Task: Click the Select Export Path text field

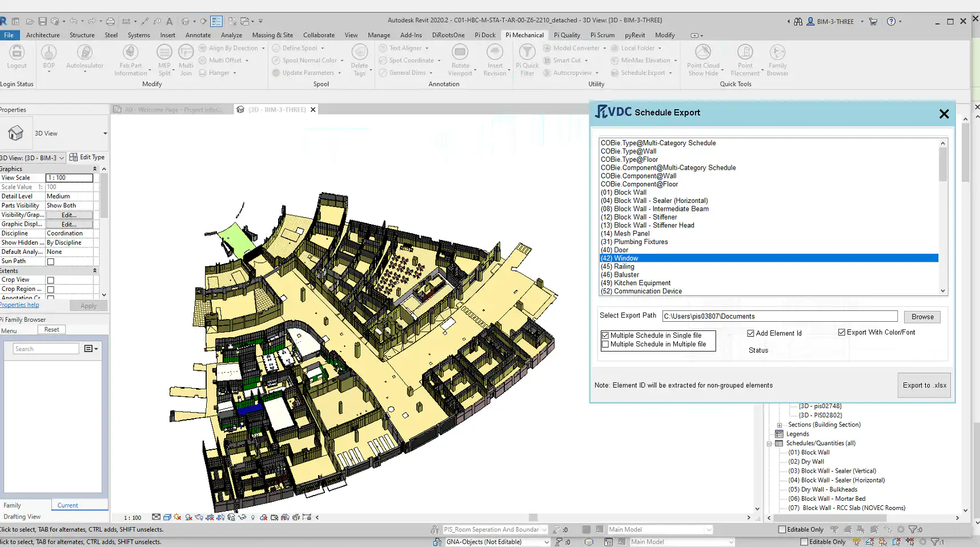Action: (780, 316)
